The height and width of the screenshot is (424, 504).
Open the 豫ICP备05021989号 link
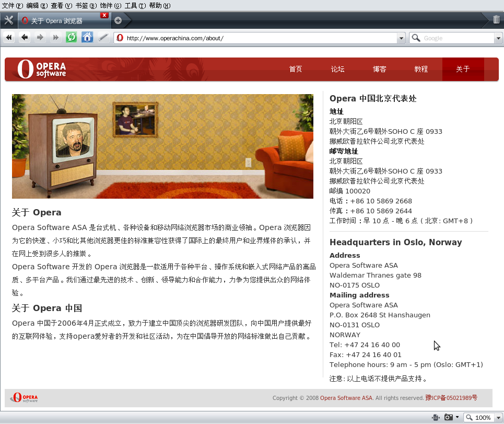click(x=451, y=398)
